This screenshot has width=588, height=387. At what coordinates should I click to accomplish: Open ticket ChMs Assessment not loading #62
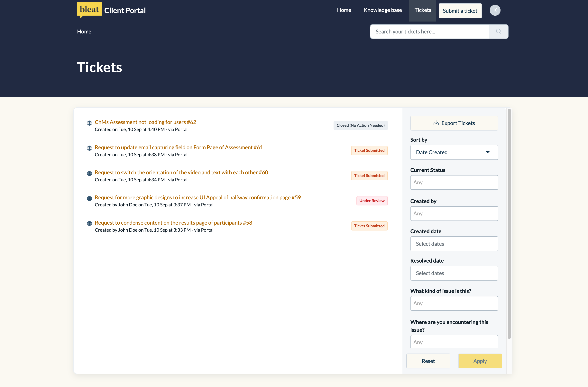(145, 122)
